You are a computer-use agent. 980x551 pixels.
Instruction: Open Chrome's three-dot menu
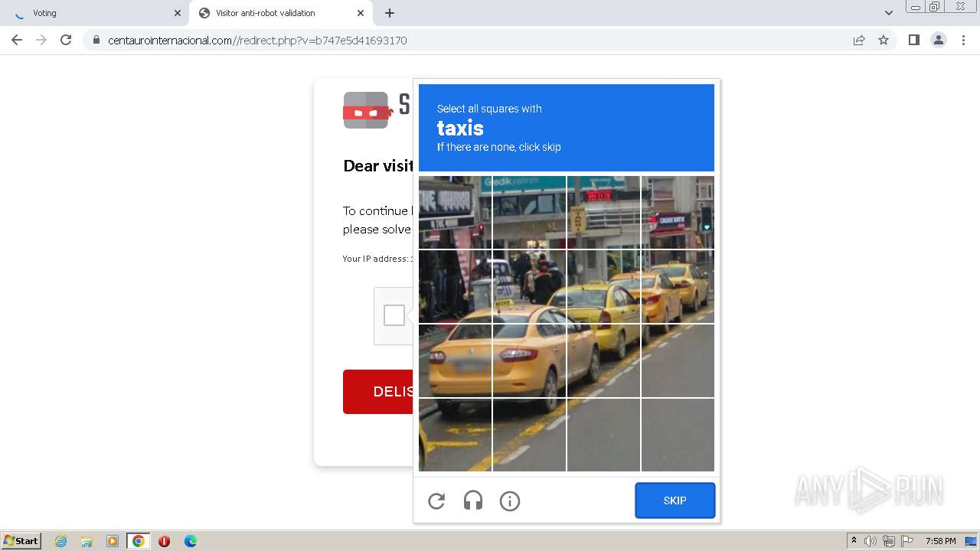tap(963, 40)
